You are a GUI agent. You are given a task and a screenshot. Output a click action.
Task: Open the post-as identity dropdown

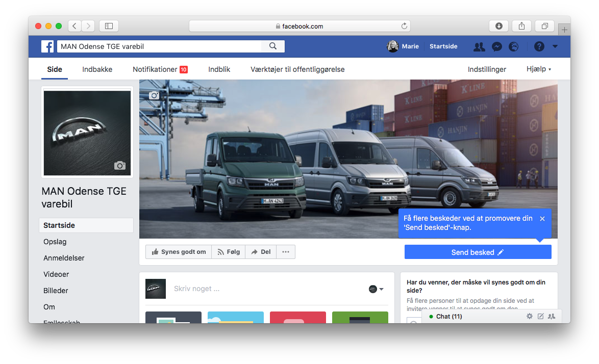(376, 289)
